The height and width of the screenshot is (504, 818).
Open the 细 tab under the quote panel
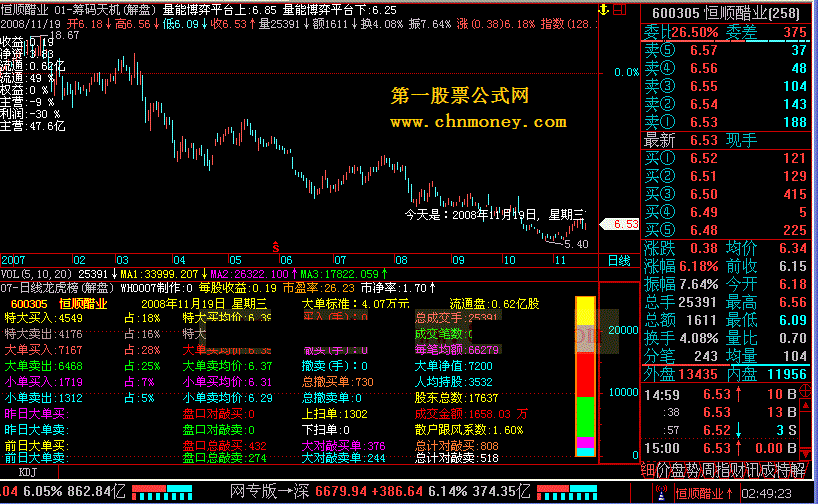coord(647,470)
